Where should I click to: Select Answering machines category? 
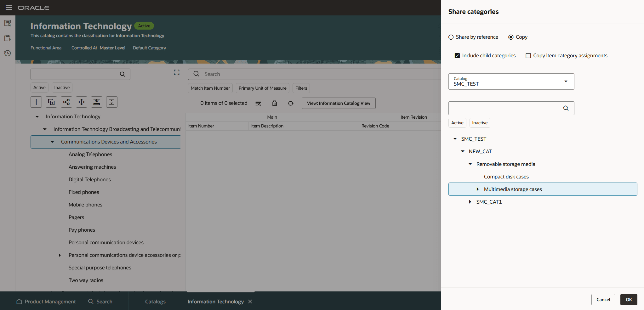(92, 167)
